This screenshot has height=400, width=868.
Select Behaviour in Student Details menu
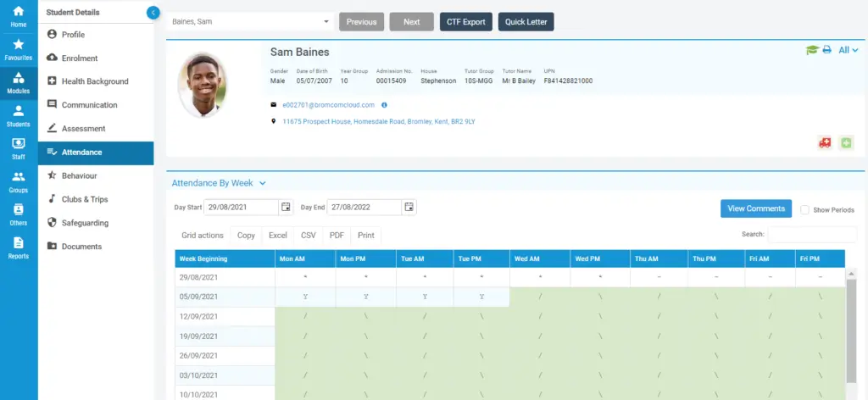coord(79,175)
